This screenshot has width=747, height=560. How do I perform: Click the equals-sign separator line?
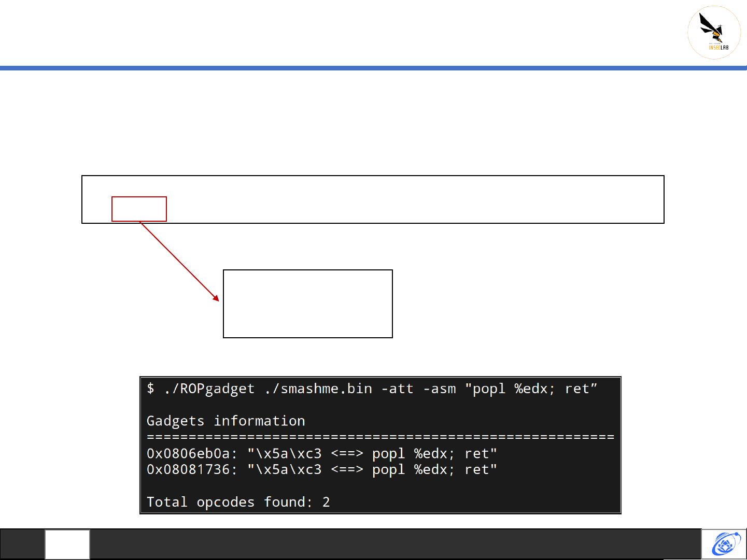(x=380, y=437)
